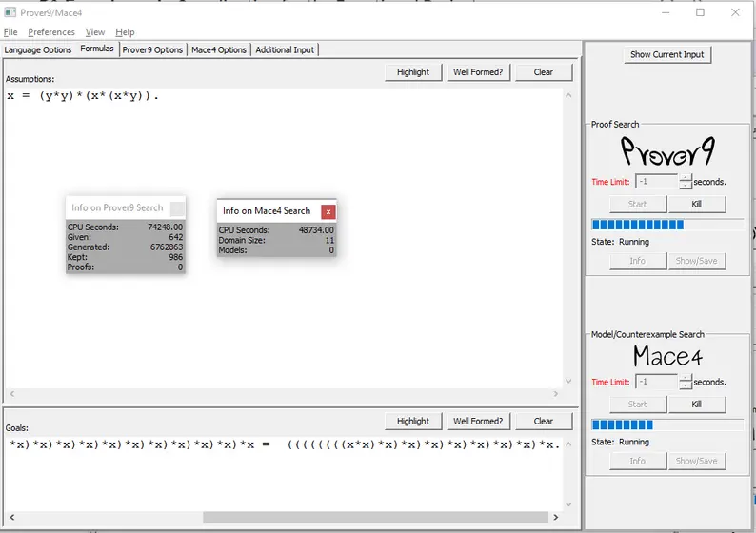Click Mace4 Domain Size value 11
This screenshot has height=533, width=756.
click(329, 241)
